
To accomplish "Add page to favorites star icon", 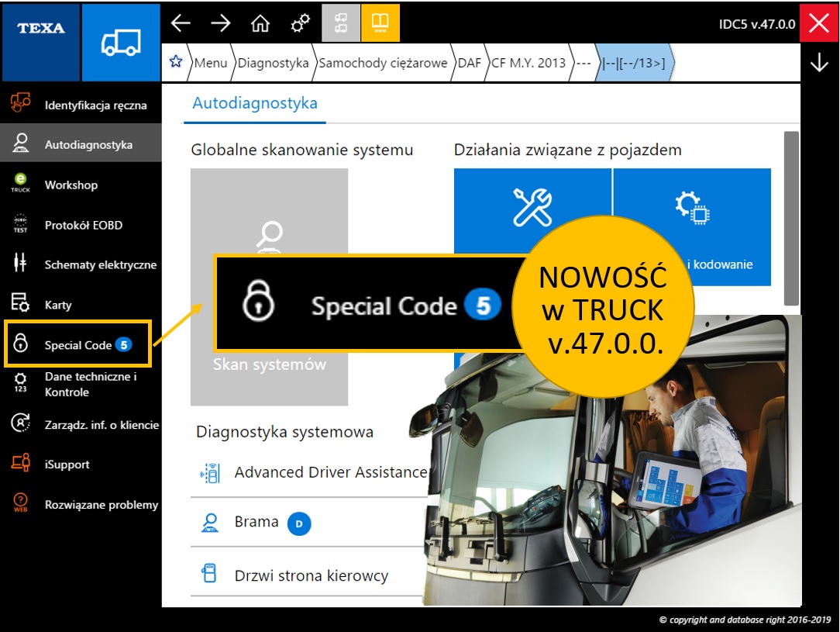I will (176, 61).
